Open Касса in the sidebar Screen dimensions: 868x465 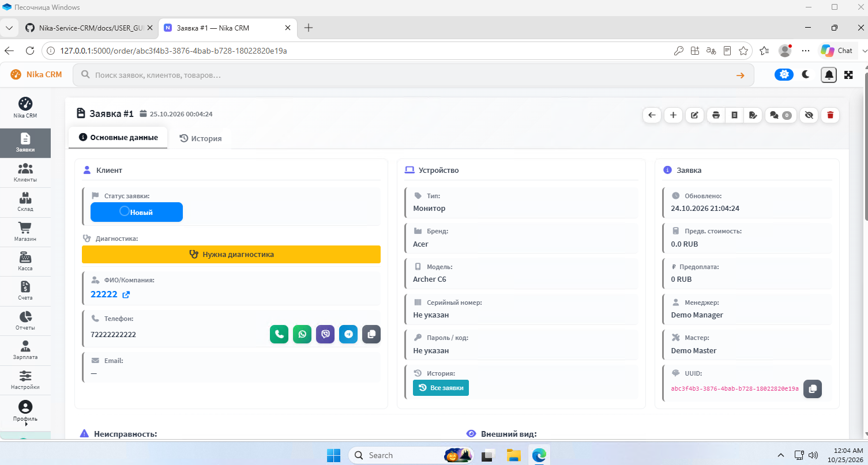tap(25, 262)
